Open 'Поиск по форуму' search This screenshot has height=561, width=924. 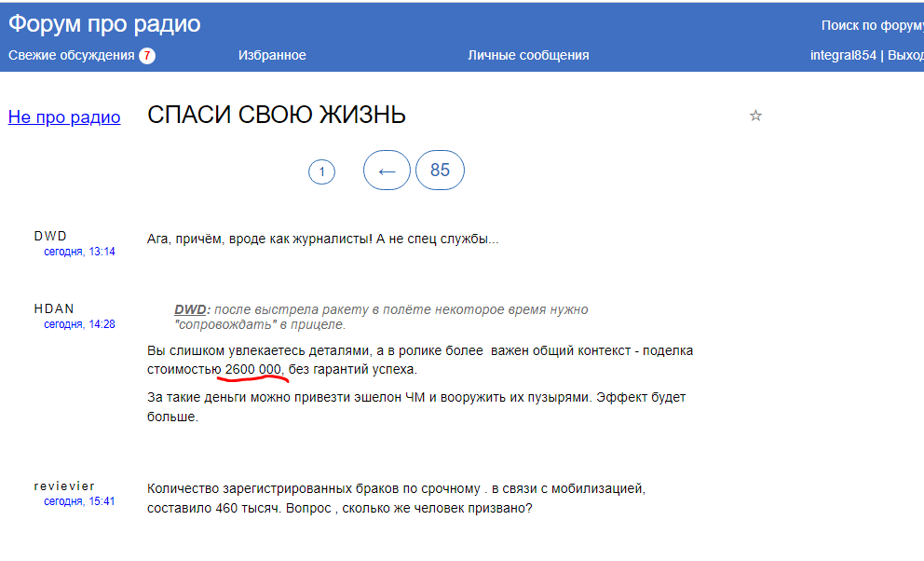[x=872, y=25]
